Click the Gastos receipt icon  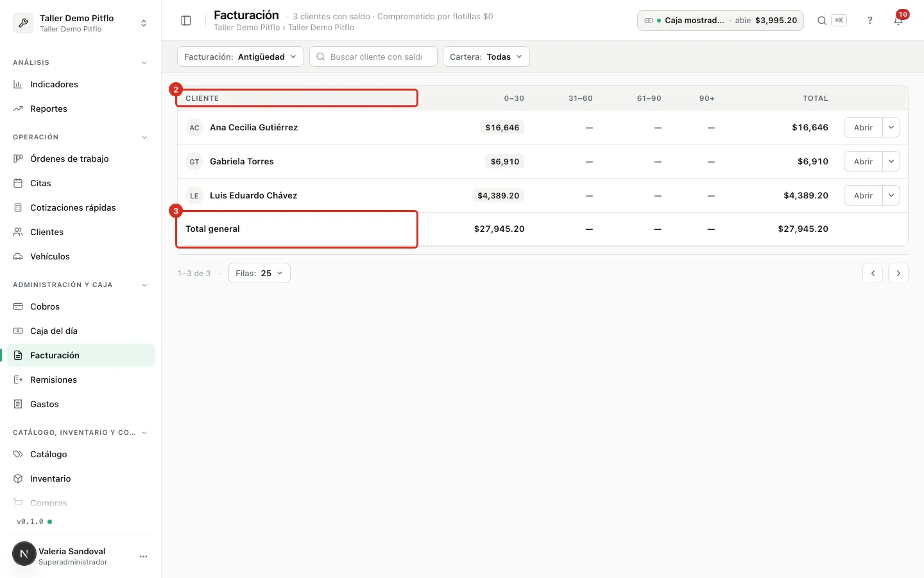tap(18, 404)
